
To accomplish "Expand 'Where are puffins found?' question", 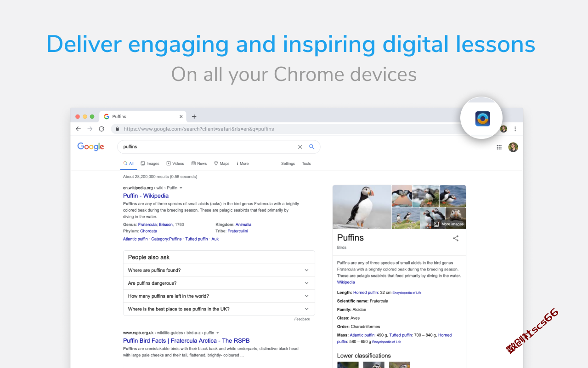I will (219, 270).
